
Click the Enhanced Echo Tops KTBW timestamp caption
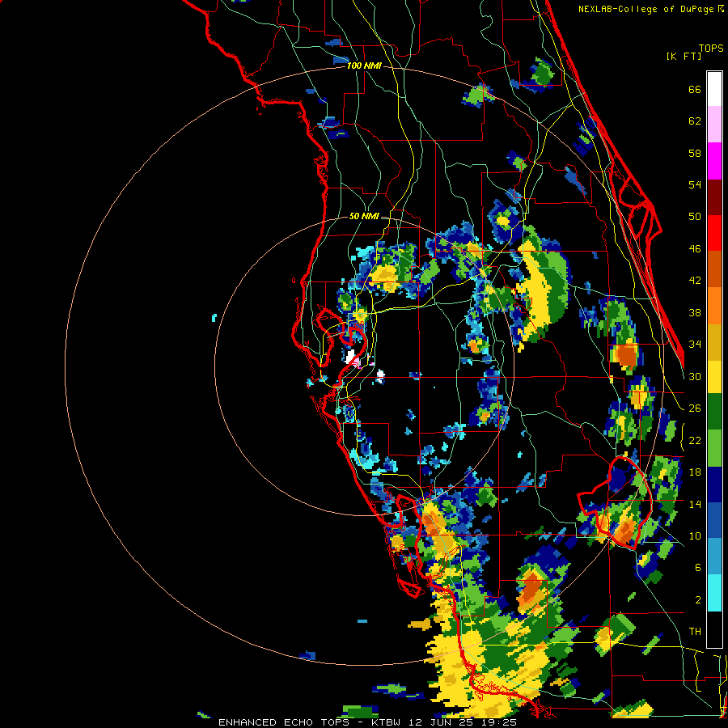[367, 722]
